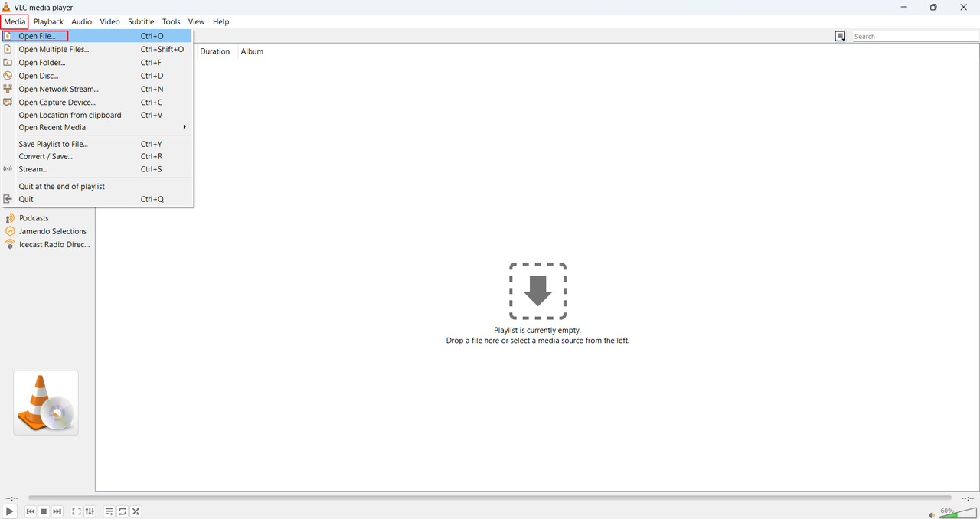Click the Previous media button

pos(31,511)
